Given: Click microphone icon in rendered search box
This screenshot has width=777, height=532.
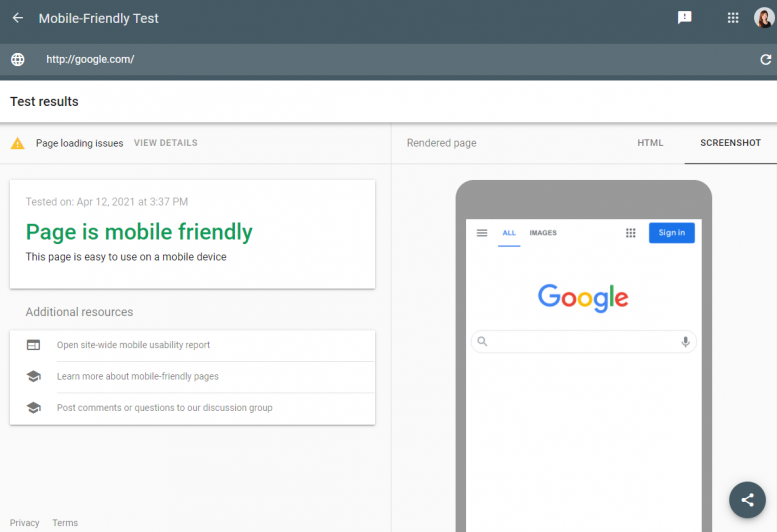Looking at the screenshot, I should (685, 342).
